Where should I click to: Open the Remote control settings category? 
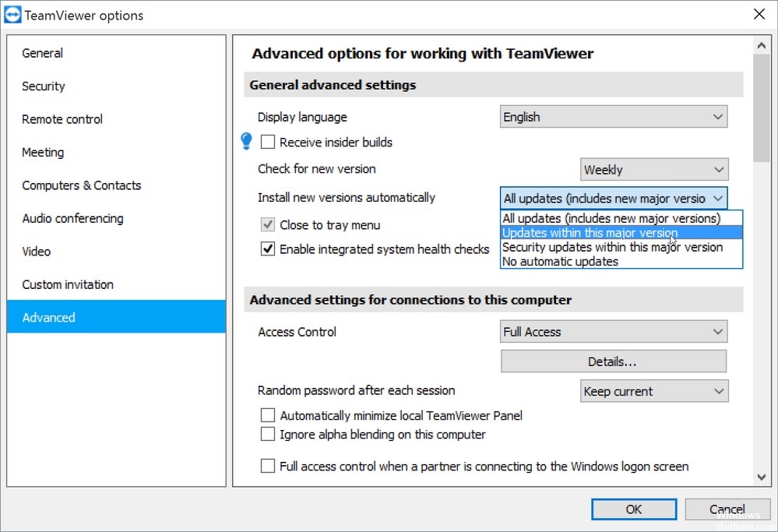coord(62,119)
